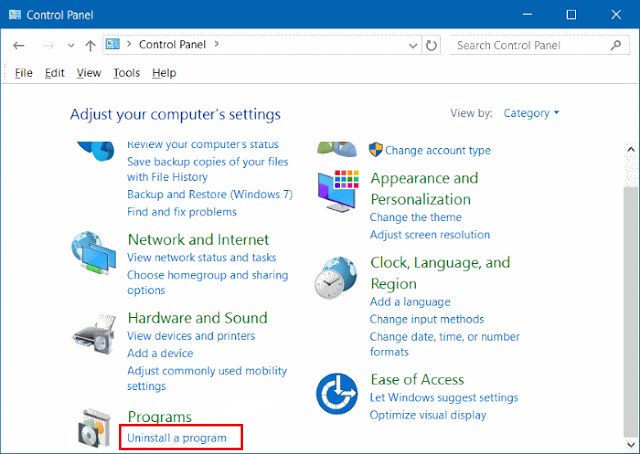The height and width of the screenshot is (454, 640).
Task: Open the View menu
Action: [x=89, y=73]
